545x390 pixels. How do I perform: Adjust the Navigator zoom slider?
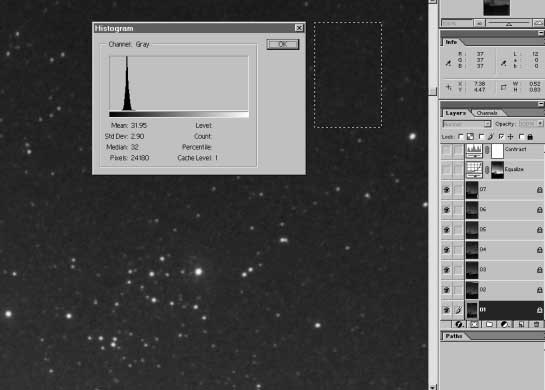pos(509,23)
